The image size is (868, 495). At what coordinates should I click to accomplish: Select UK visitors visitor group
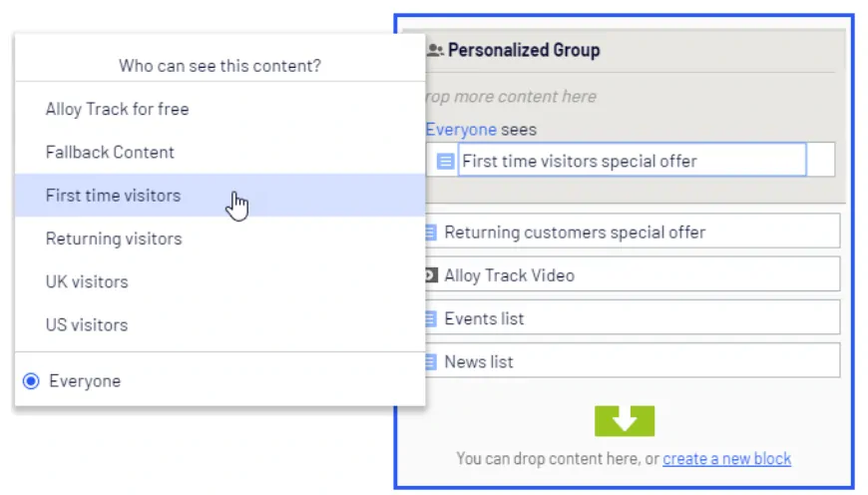point(220,281)
